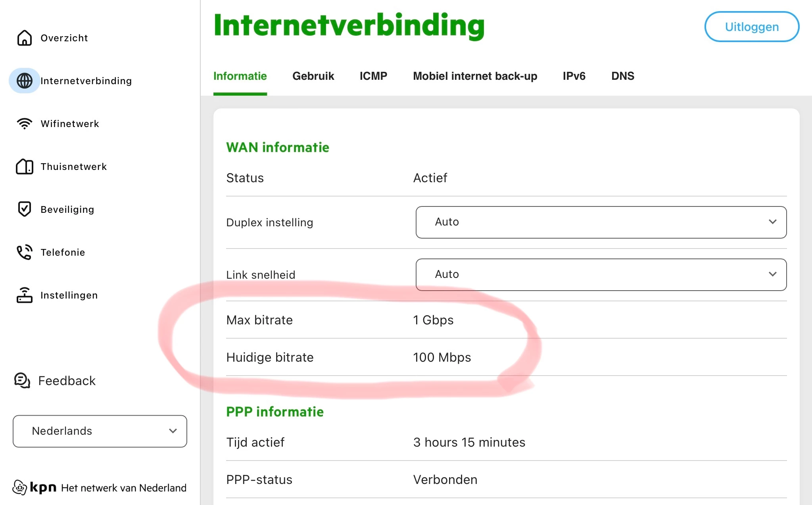812x505 pixels.
Task: Select the Informatie tab
Action: click(x=240, y=76)
